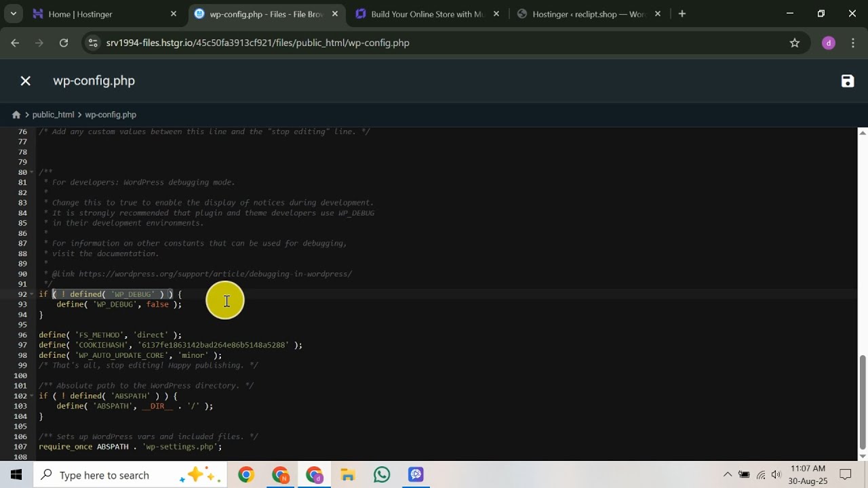Viewport: 868px width, 488px height.
Task: Open the Chrome three-dot menu
Action: pos(852,43)
